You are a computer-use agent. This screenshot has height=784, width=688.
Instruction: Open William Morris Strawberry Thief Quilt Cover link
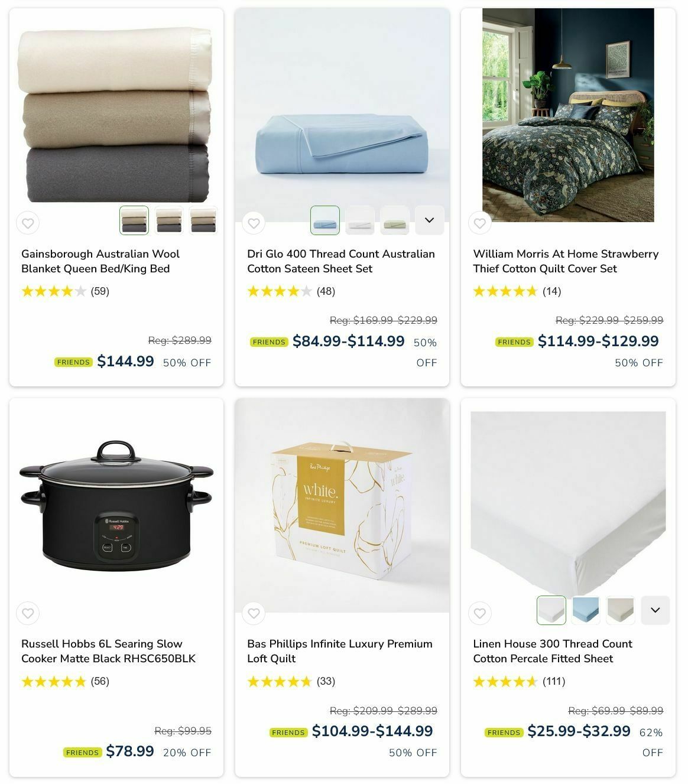pos(566,261)
